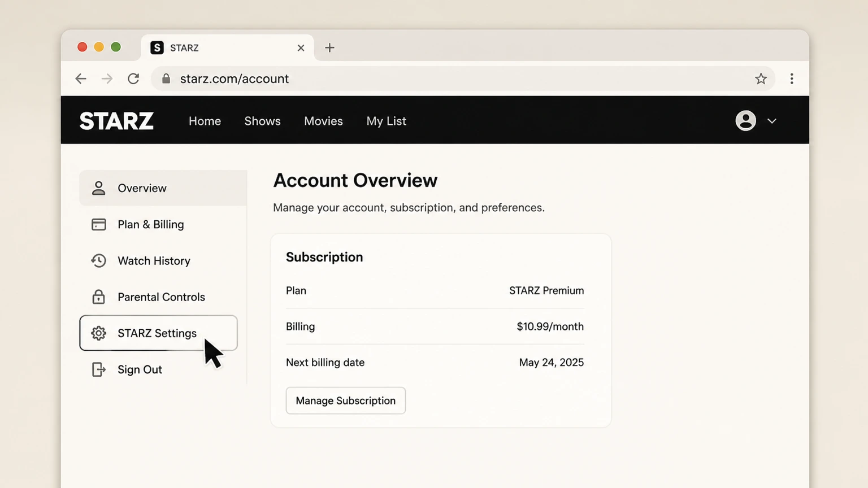Image resolution: width=868 pixels, height=488 pixels.
Task: Select the Overview person icon
Action: (x=98, y=188)
